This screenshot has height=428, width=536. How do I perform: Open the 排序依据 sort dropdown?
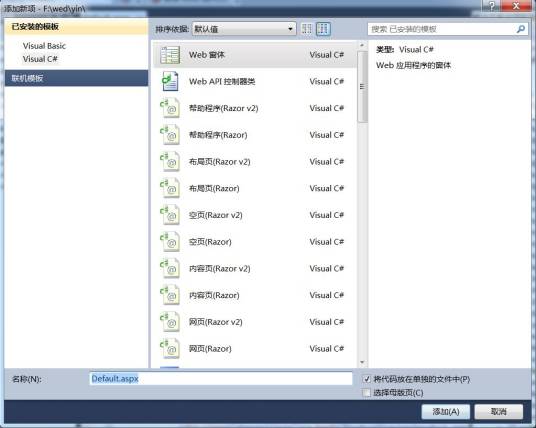[x=244, y=29]
